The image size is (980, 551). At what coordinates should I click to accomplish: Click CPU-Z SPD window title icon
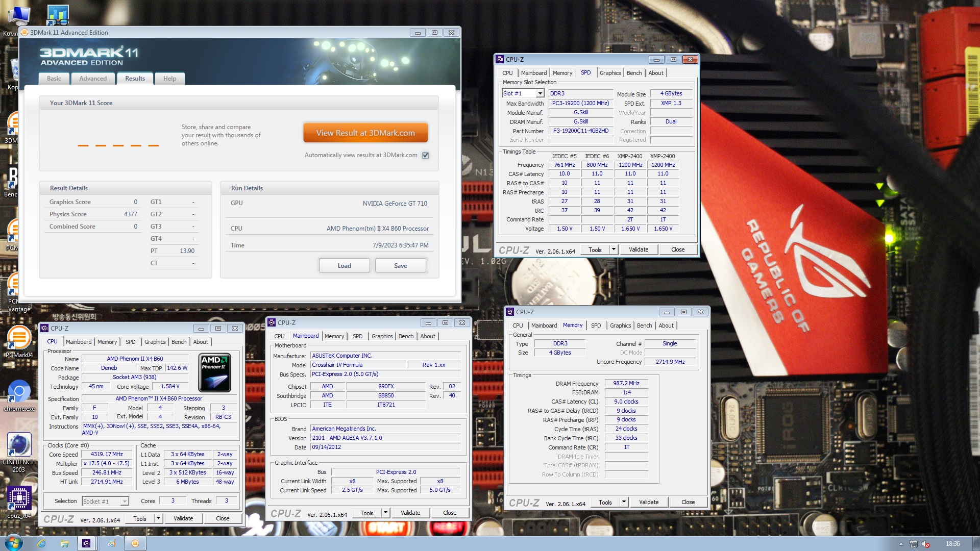500,59
